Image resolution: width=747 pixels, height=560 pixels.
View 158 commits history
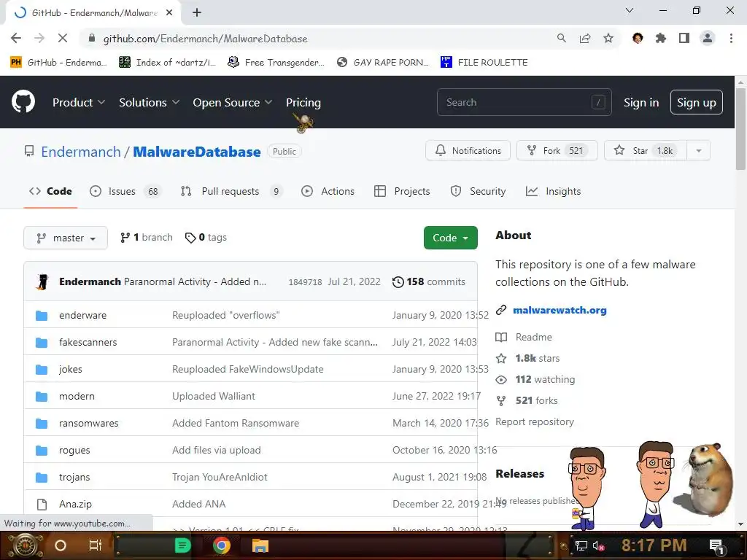pos(429,282)
